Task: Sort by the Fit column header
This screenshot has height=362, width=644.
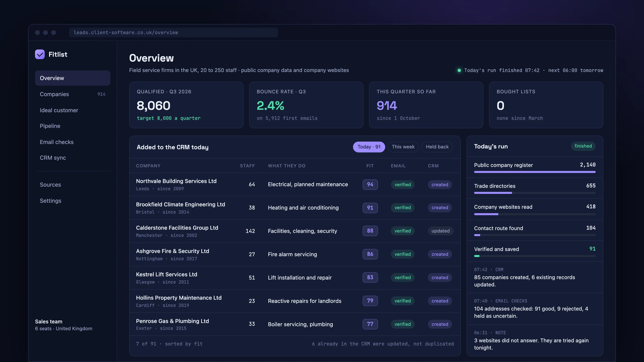Action: click(x=370, y=166)
